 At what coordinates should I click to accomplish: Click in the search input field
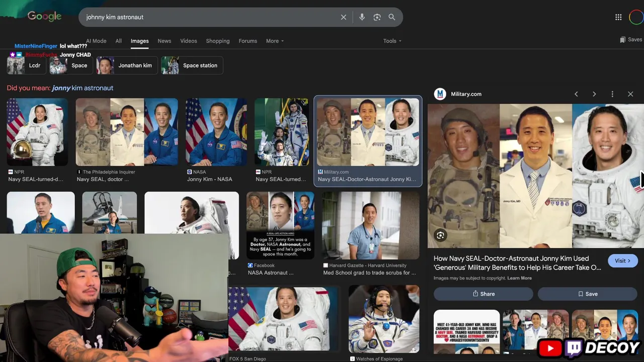click(x=211, y=17)
